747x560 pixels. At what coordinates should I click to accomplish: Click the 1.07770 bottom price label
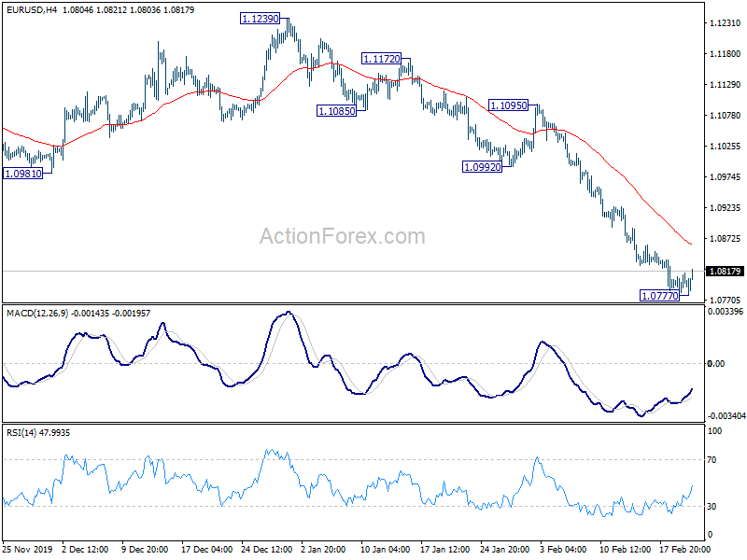click(660, 296)
